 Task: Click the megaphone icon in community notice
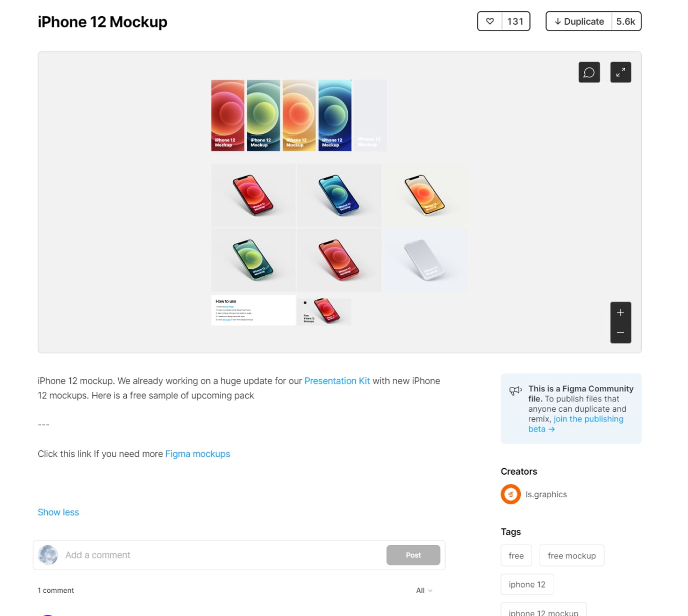(x=515, y=391)
